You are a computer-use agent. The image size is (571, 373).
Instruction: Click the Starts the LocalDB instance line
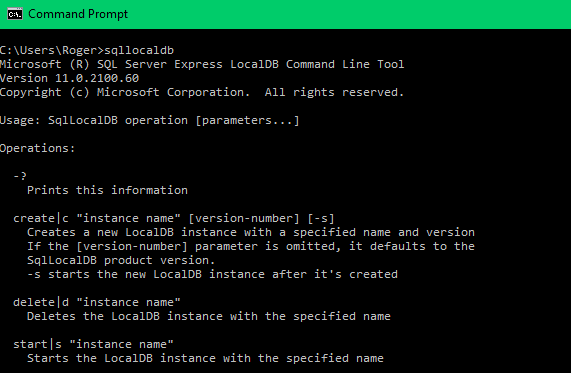tap(205, 358)
